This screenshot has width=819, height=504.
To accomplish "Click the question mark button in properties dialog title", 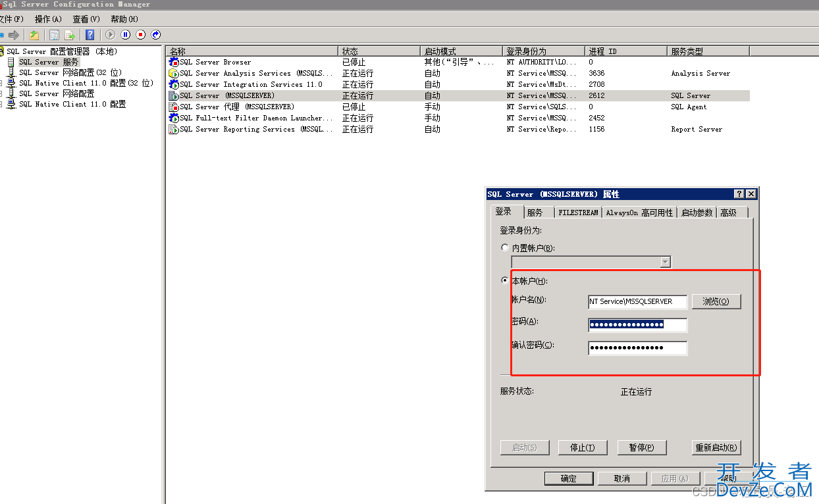I will point(740,194).
